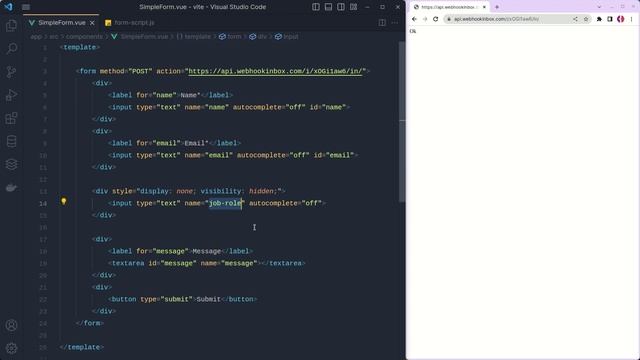Screen dimensions: 640x360
Task: Click 'Email' label text on line 9
Action: (x=195, y=143)
